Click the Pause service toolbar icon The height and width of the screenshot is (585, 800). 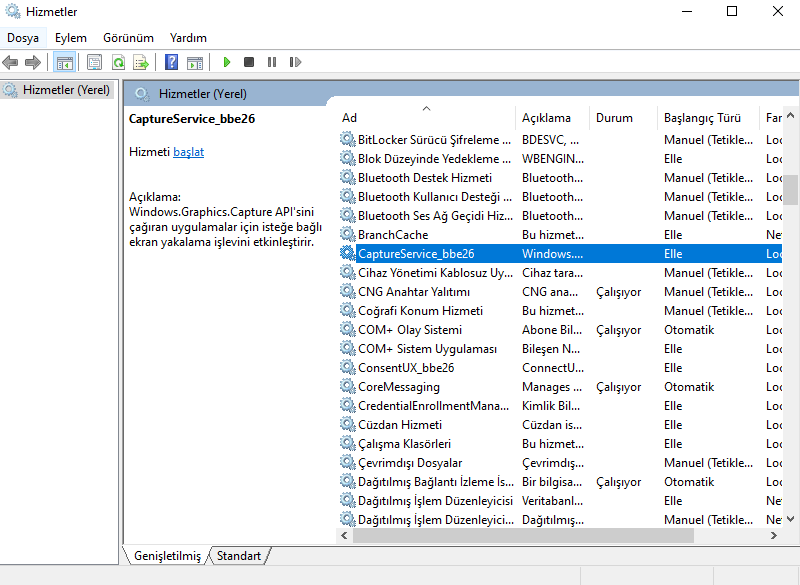click(272, 62)
